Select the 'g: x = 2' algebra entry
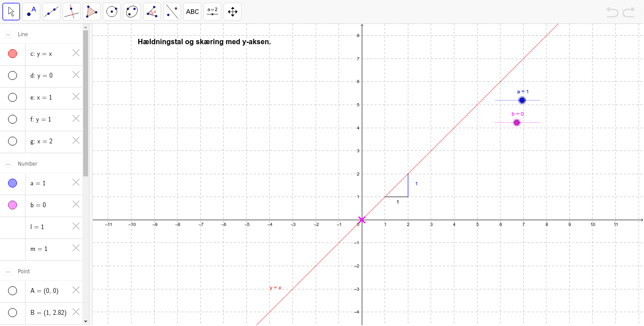Screen dimensions: 644x326 coord(42,141)
